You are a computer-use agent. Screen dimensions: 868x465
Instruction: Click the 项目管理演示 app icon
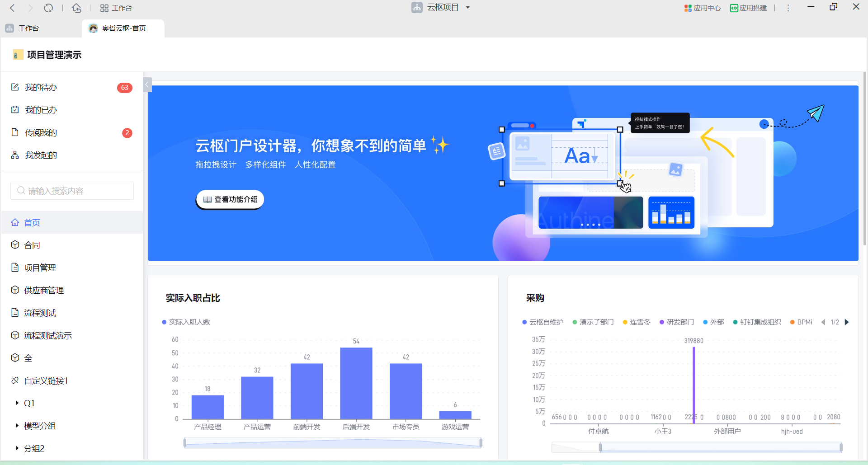click(18, 55)
